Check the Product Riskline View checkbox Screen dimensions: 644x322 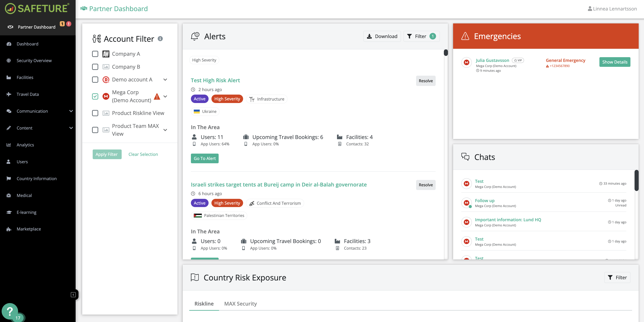point(95,113)
